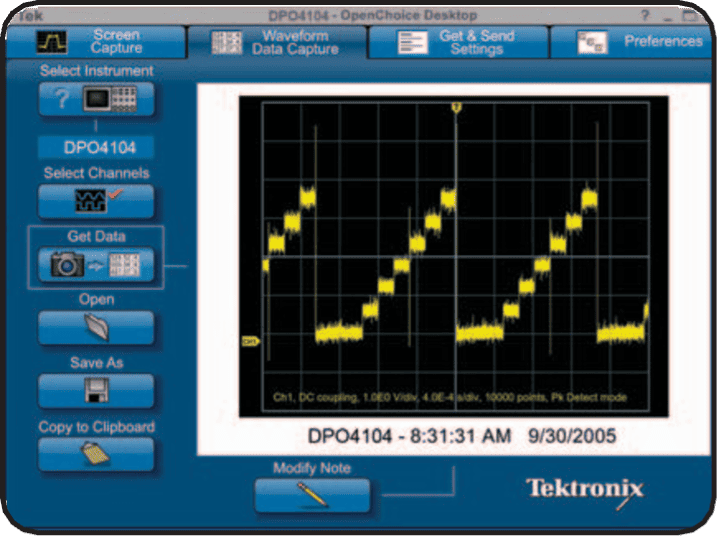Image resolution: width=724 pixels, height=540 pixels.
Task: Click the waveform display thumbnail
Action: click(453, 255)
